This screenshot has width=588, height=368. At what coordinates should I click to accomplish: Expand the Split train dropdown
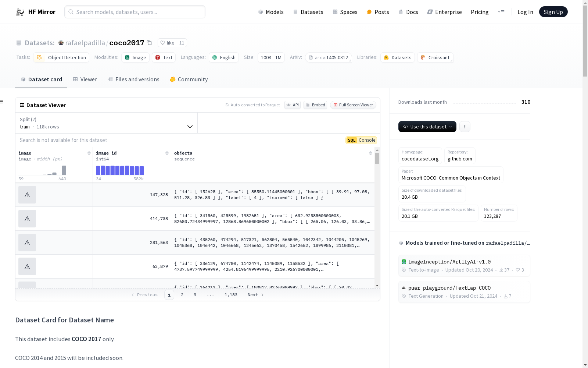coord(106,123)
